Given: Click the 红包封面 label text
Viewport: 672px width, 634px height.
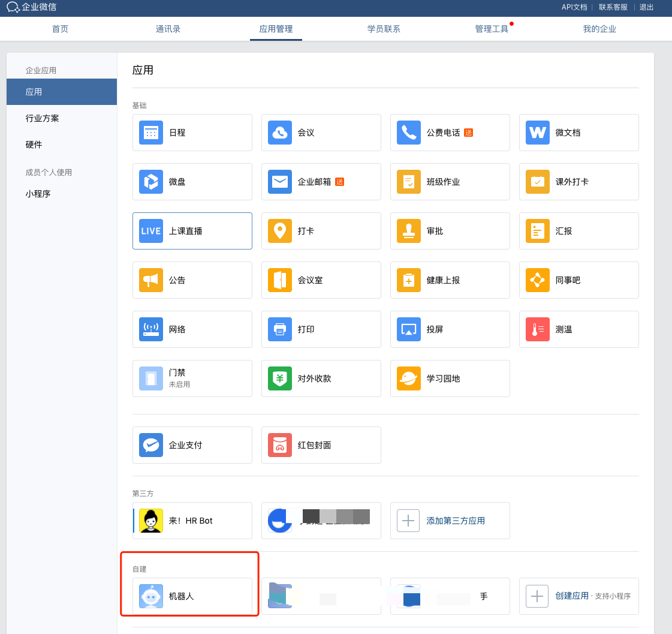Looking at the screenshot, I should tap(315, 445).
